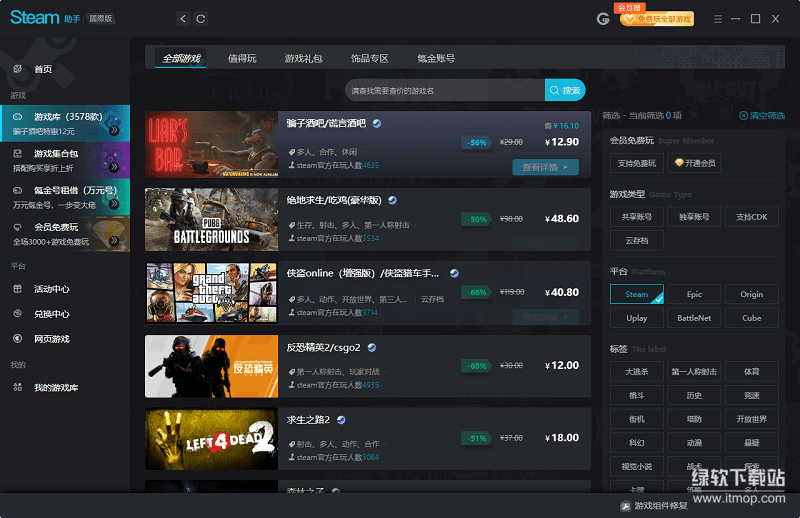Enable the 共享账号 game type filter
Screen dimensions: 800x518
pyautogui.click(x=637, y=217)
